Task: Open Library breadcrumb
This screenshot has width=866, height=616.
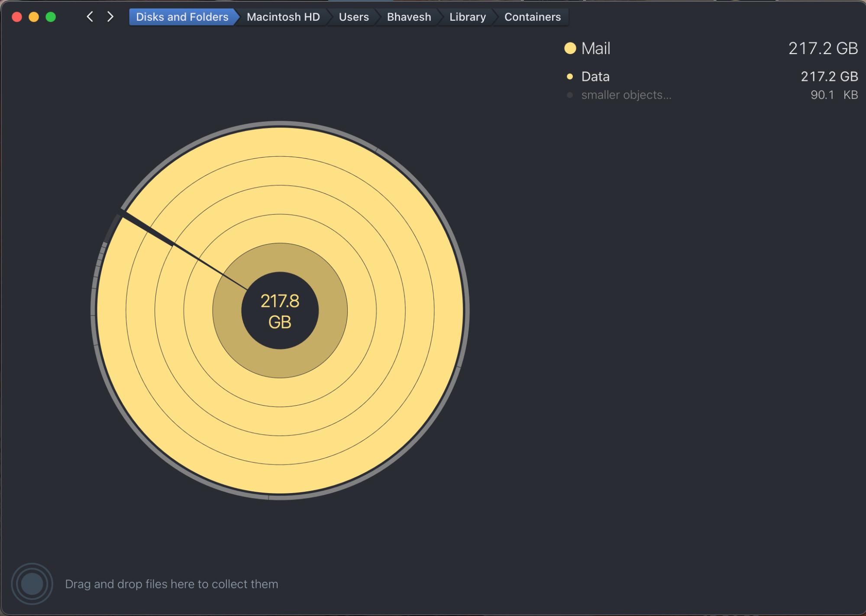Action: pyautogui.click(x=468, y=17)
